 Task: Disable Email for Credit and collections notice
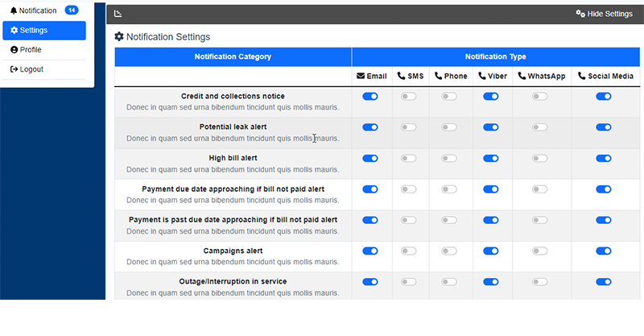(x=370, y=96)
